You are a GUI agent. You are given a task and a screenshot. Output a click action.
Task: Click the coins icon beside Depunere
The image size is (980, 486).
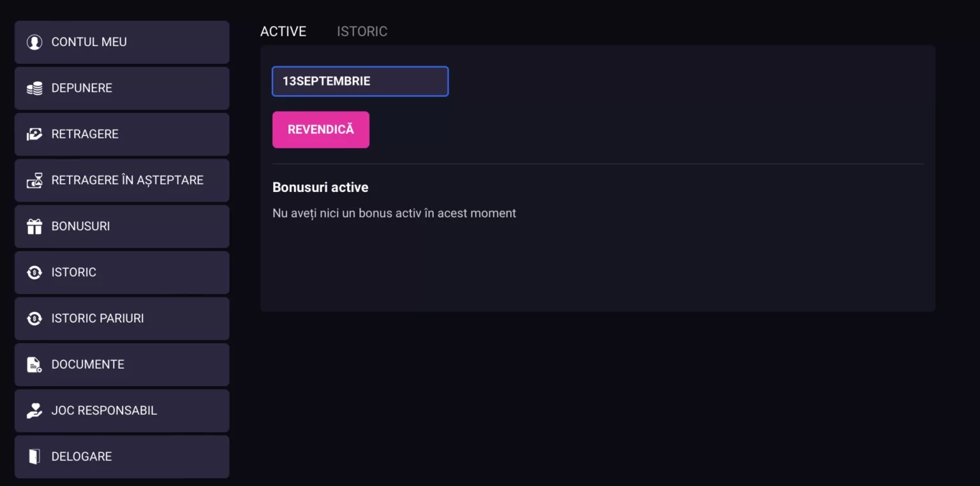34,88
